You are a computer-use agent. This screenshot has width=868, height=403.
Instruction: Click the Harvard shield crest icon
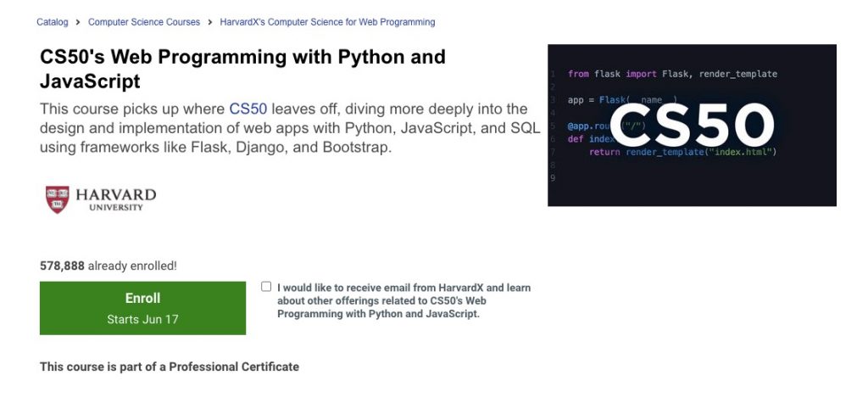pyautogui.click(x=58, y=199)
